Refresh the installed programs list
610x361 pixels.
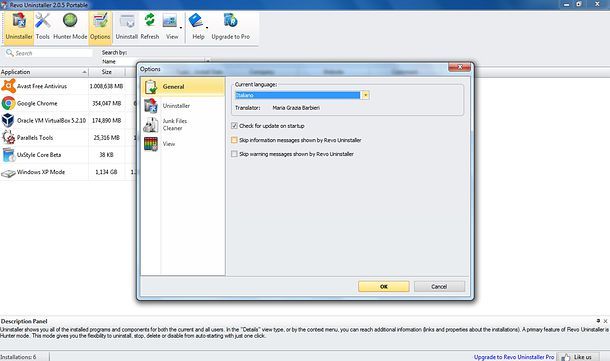tap(150, 26)
